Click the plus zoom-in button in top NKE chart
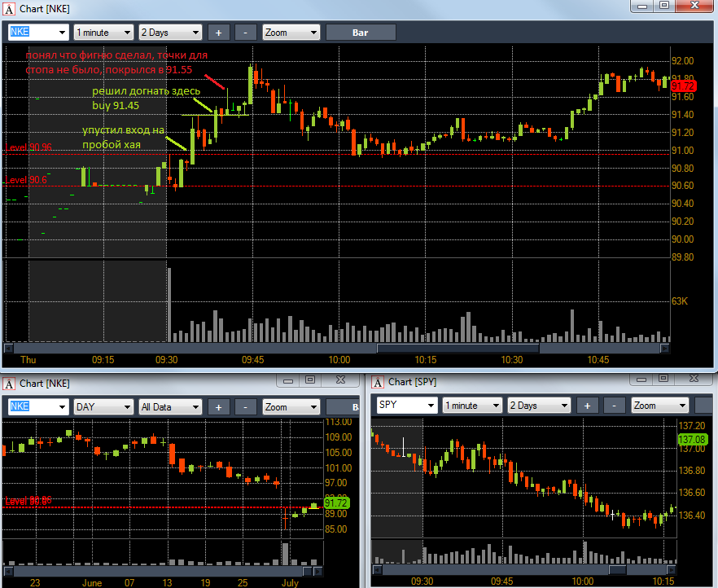Image resolution: width=718 pixels, height=588 pixels. click(218, 33)
